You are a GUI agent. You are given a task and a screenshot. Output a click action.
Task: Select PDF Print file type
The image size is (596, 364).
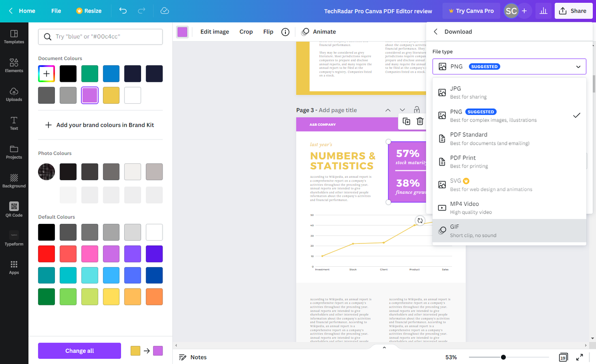509,162
